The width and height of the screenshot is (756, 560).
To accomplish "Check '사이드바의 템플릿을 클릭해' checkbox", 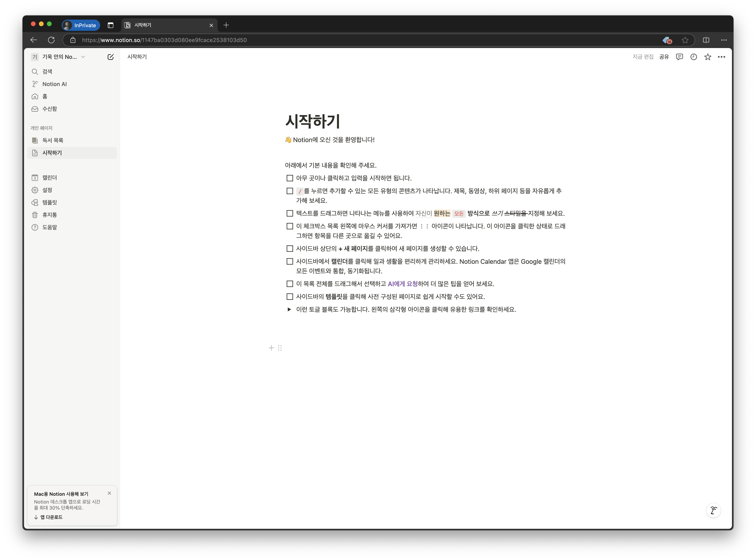I will point(289,297).
